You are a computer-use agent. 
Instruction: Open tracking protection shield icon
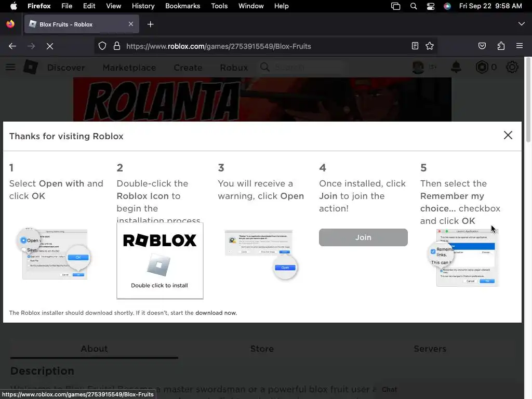coord(102,46)
